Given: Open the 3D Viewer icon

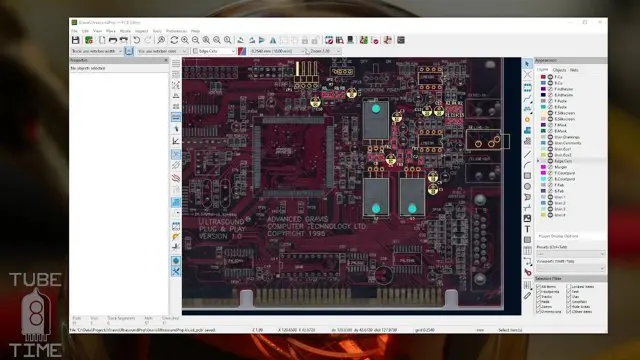Looking at the screenshot, I should coord(350,40).
